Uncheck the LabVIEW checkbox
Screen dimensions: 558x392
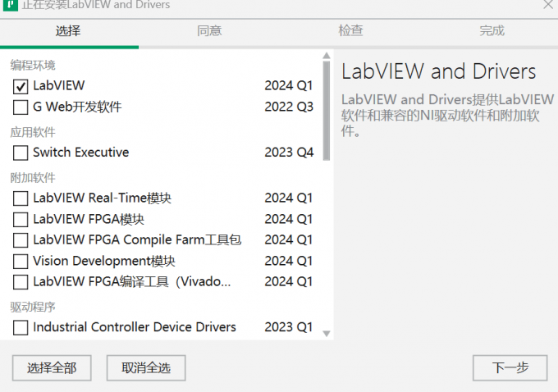click(x=21, y=86)
